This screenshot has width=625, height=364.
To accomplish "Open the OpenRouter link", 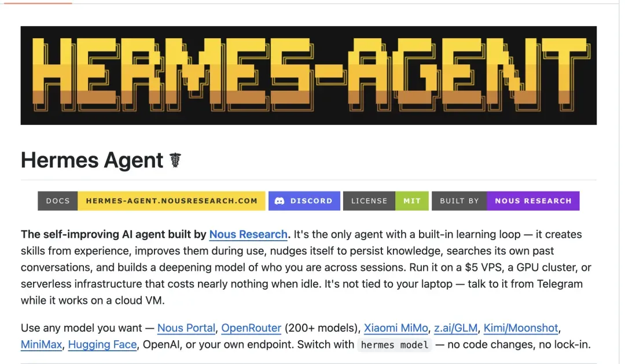I will (251, 328).
